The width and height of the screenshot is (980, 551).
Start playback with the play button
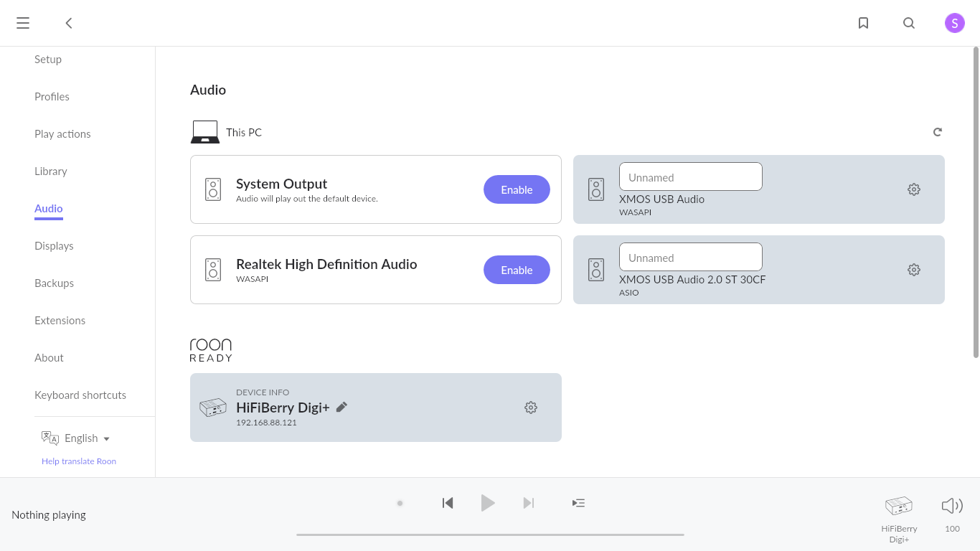488,503
